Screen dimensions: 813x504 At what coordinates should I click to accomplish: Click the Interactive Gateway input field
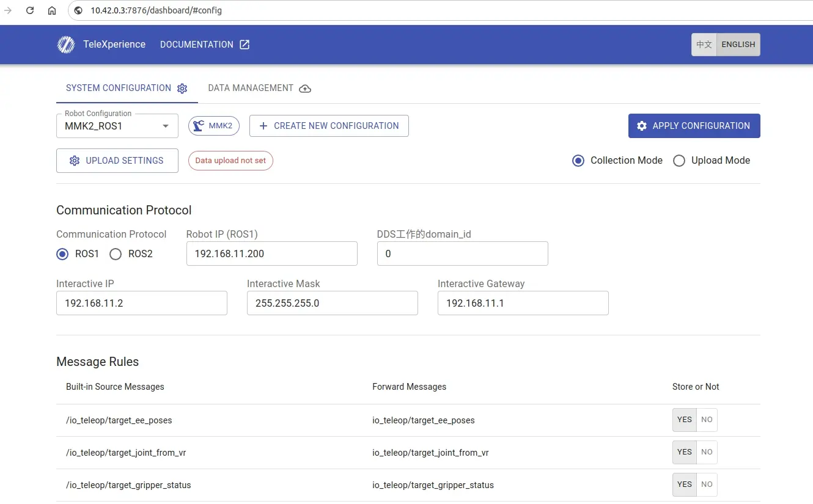pos(523,303)
